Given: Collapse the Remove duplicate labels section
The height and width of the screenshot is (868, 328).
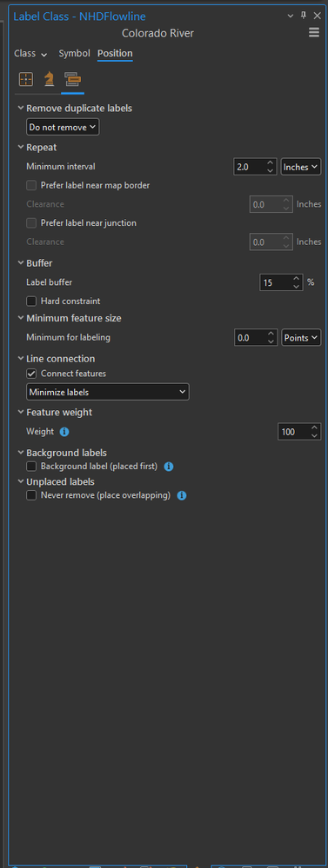Looking at the screenshot, I should click(x=21, y=109).
